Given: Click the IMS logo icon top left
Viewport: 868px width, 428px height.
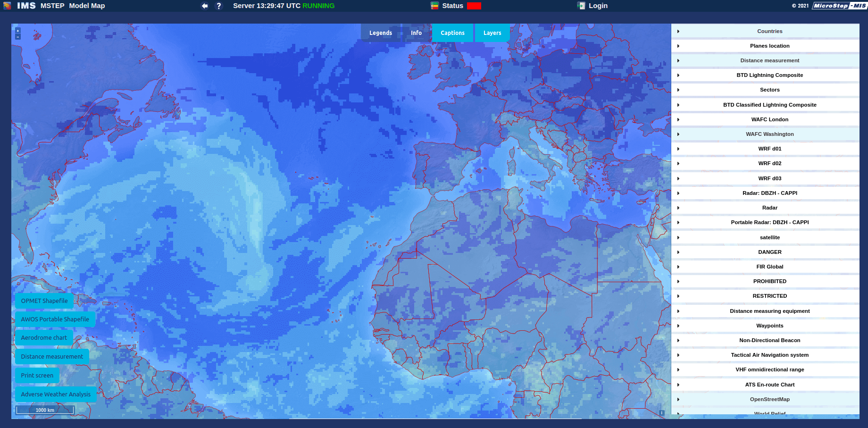Looking at the screenshot, I should pyautogui.click(x=7, y=6).
